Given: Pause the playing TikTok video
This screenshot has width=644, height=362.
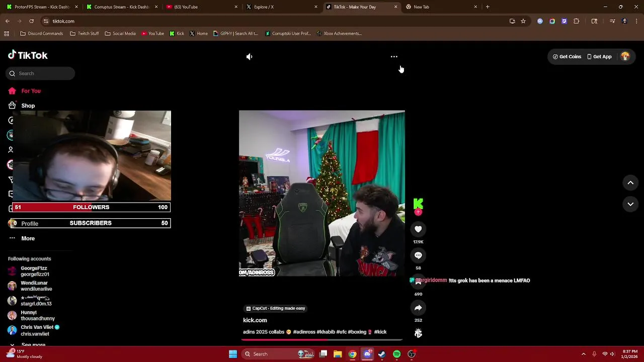Looking at the screenshot, I should tap(322, 194).
